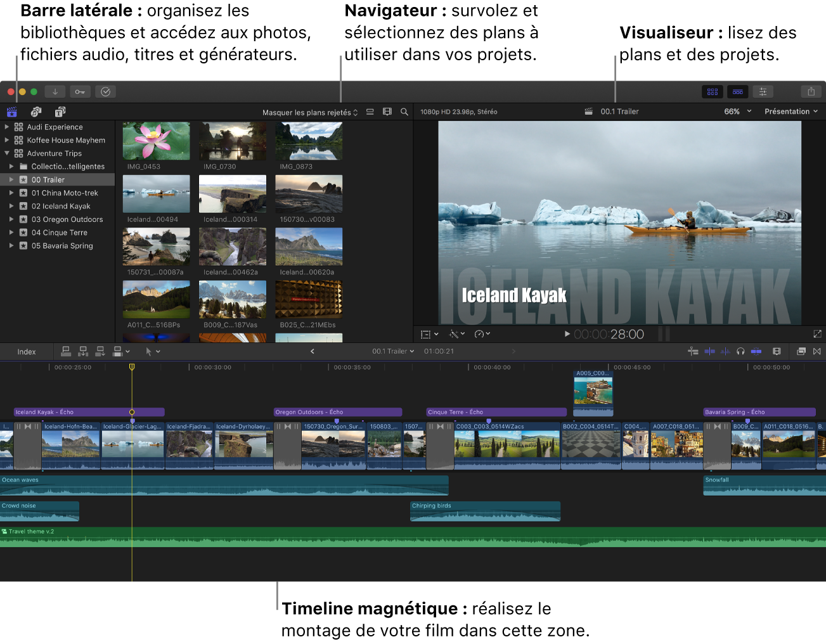This screenshot has height=644, width=826.
Task: Select the B025_C...21MEbs thumbnail
Action: (x=309, y=299)
